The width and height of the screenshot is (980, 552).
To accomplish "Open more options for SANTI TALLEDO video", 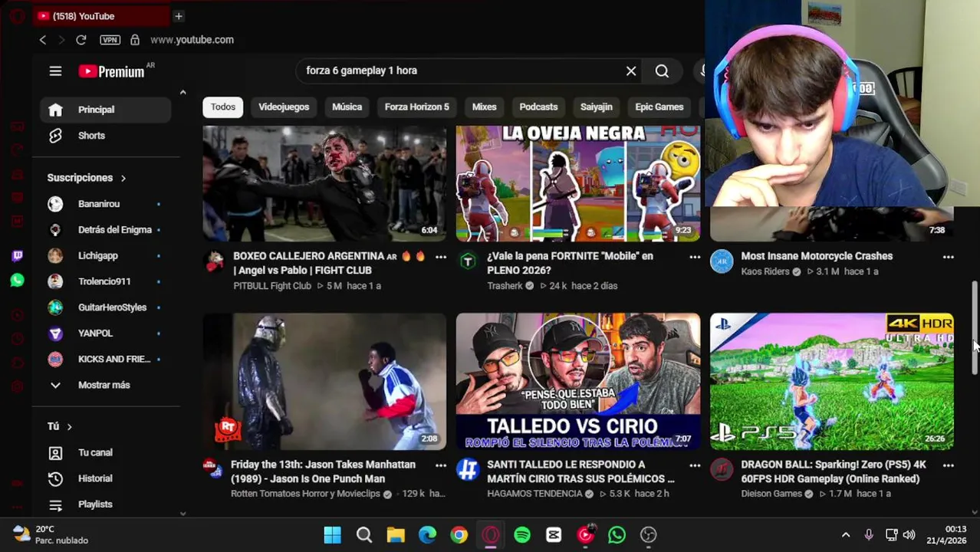I will click(695, 465).
